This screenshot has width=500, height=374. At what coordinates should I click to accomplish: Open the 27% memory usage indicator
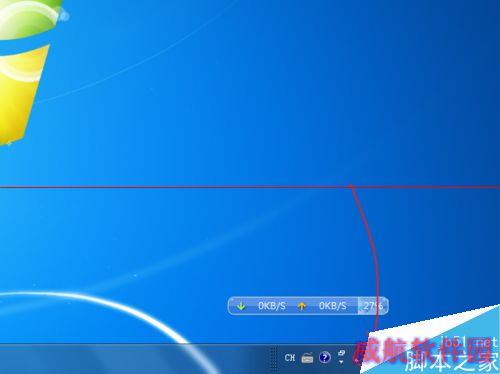click(373, 306)
